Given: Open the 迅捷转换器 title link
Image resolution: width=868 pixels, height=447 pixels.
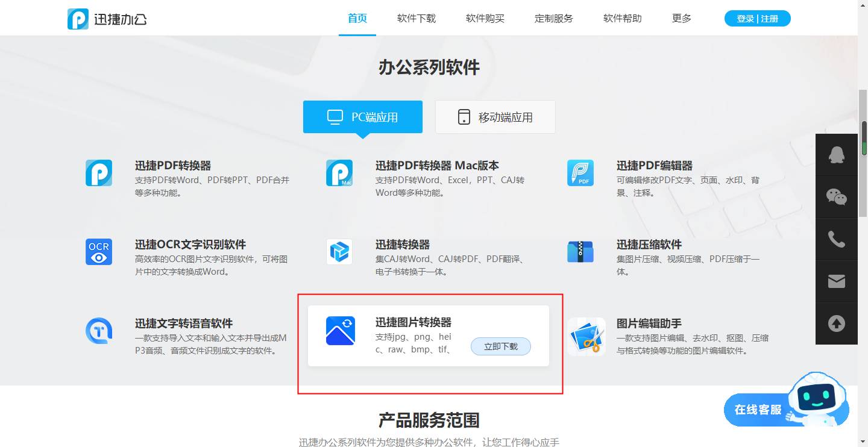Looking at the screenshot, I should click(x=403, y=245).
